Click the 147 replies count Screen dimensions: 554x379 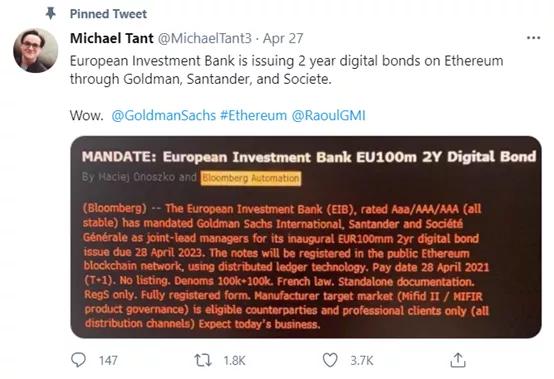click(x=108, y=361)
